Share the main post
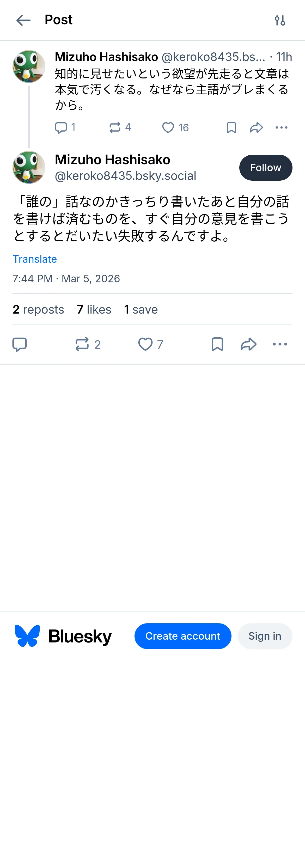Viewport: 305px width, 868px height. point(249,344)
